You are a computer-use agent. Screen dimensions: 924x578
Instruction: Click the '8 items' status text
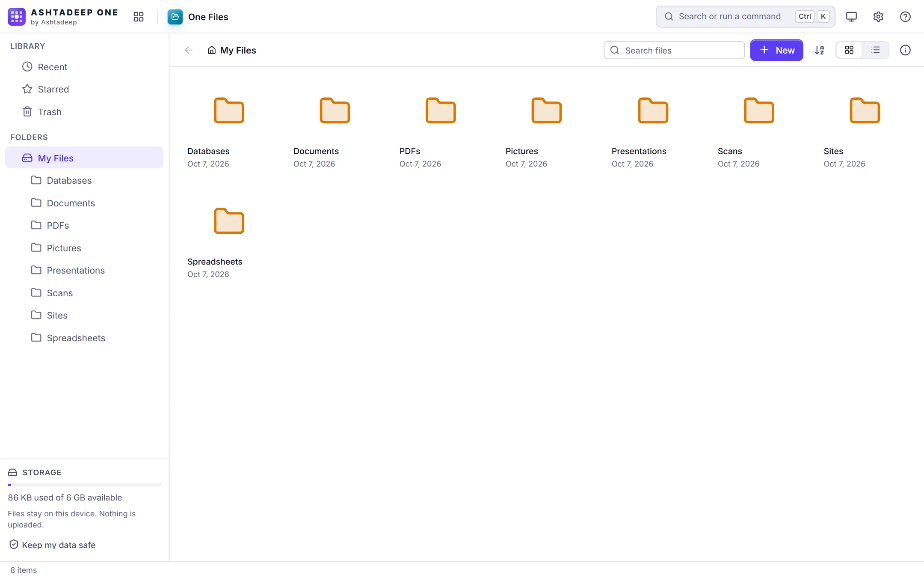(24, 570)
